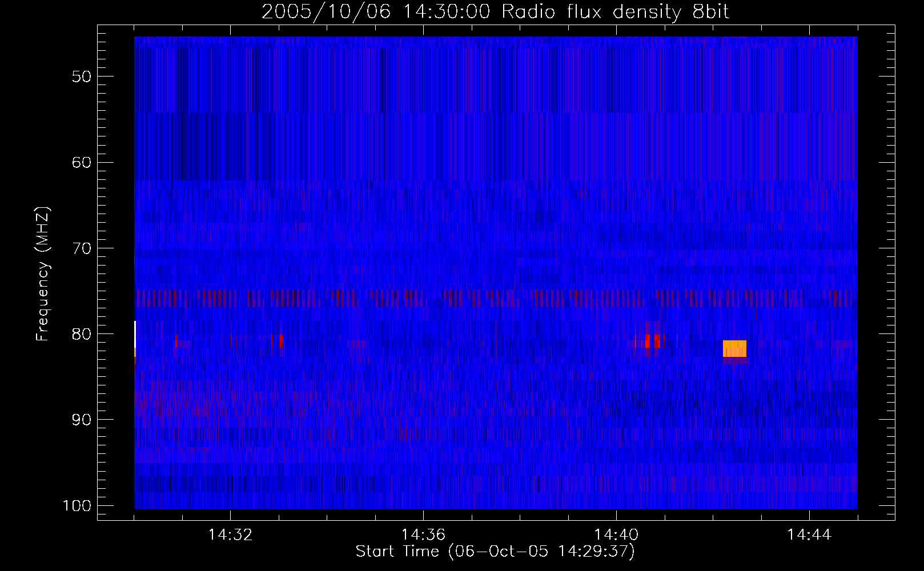This screenshot has width=924, height=571.
Task: Click the red spike near 14:33 at 81 MHz
Action: (281, 341)
